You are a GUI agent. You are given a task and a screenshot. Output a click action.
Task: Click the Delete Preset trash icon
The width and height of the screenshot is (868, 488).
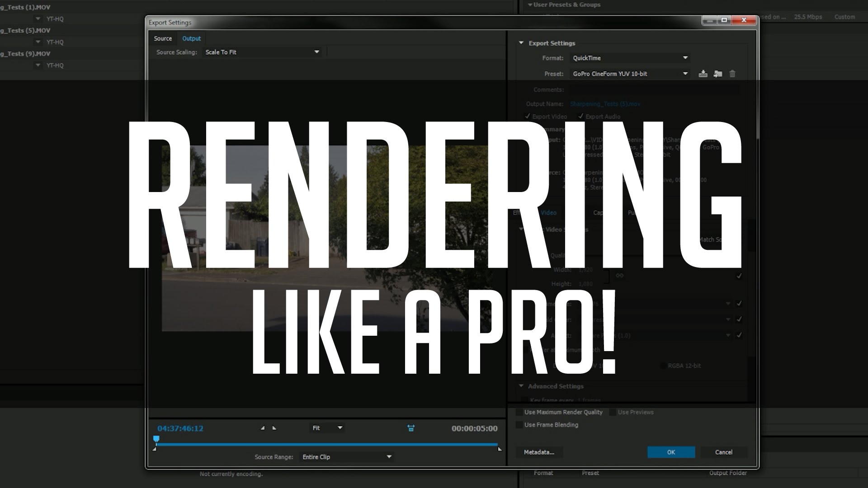[x=732, y=74]
